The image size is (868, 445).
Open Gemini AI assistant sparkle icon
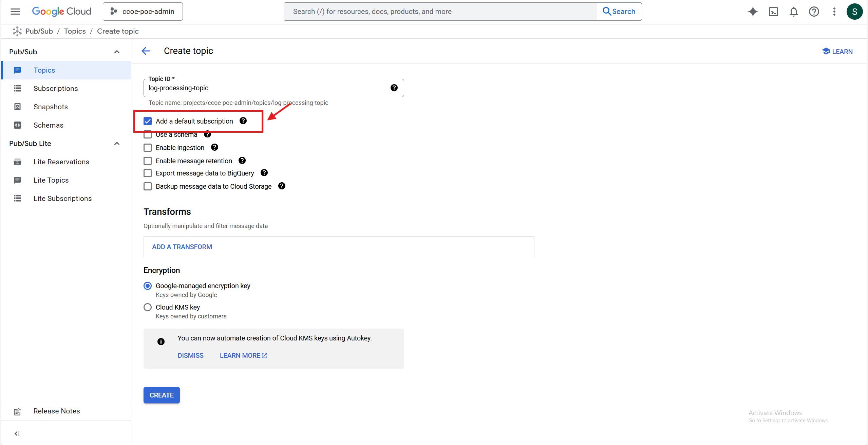pyautogui.click(x=753, y=12)
